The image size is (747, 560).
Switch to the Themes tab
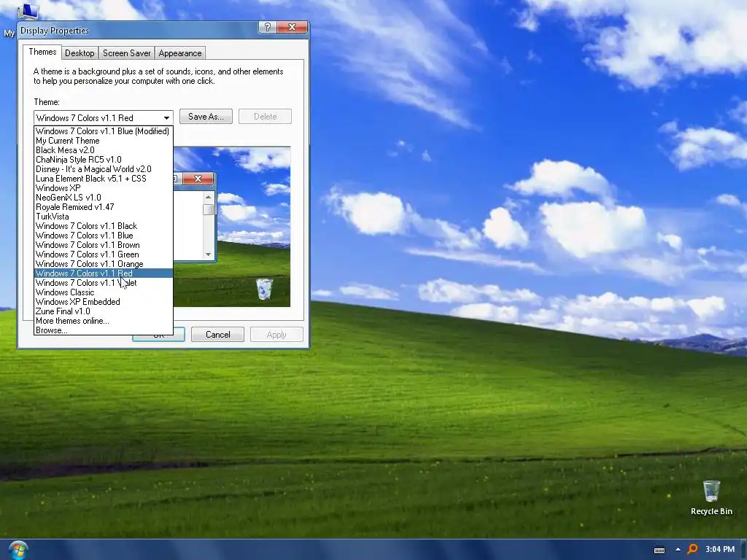[x=42, y=52]
